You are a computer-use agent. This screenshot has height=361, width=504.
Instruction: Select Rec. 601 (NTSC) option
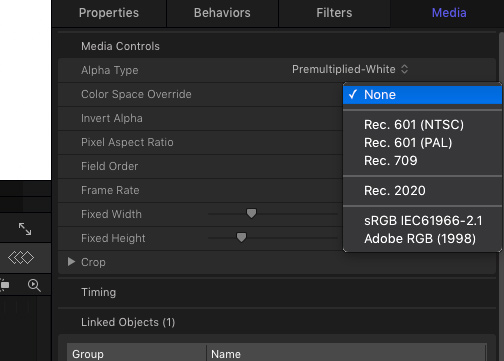(422, 125)
